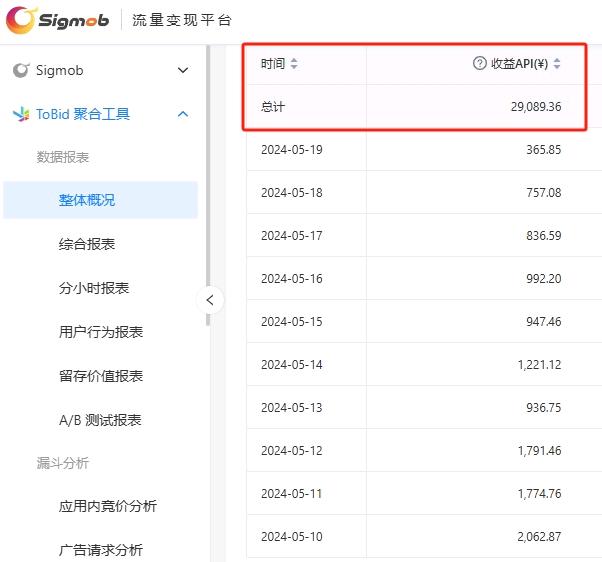602x562 pixels.
Task: Click the 936.75 revenue value
Action: point(544,408)
